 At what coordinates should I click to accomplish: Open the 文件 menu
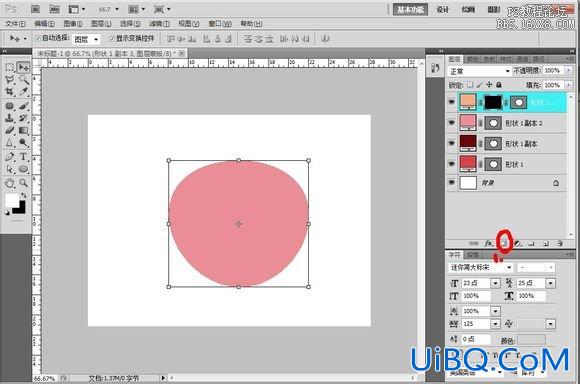pos(15,24)
